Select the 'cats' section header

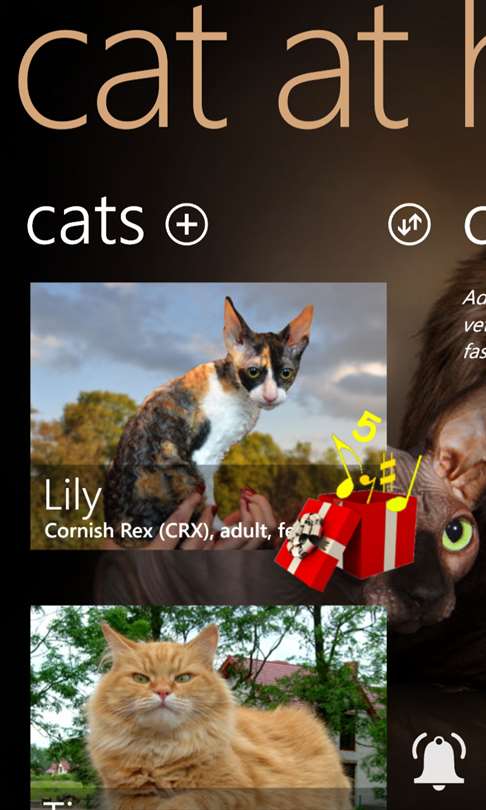(x=85, y=224)
